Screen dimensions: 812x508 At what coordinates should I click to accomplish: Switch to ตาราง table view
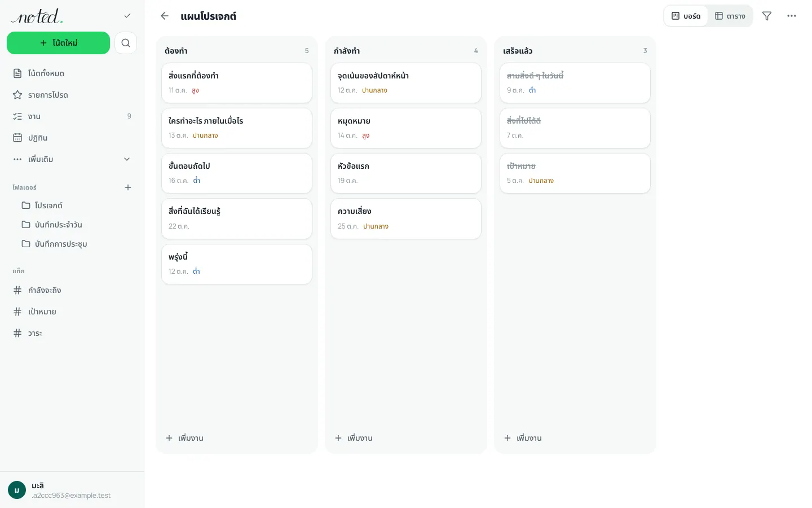pos(730,16)
